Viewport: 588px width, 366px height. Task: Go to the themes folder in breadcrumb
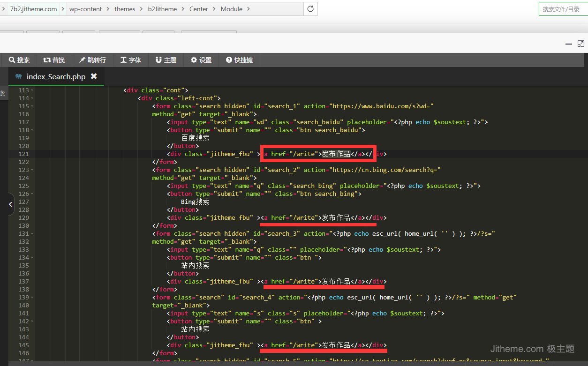coord(125,9)
